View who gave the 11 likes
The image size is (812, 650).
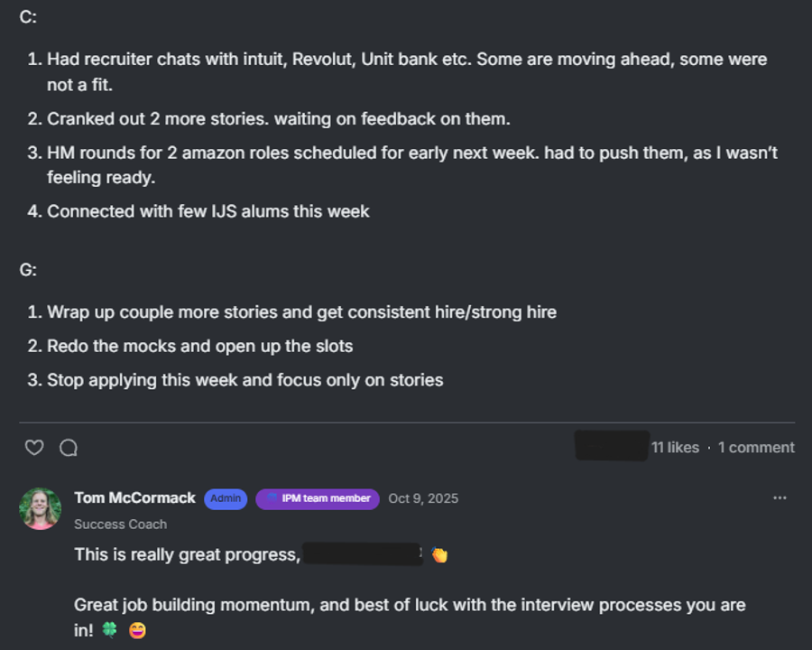tap(675, 447)
